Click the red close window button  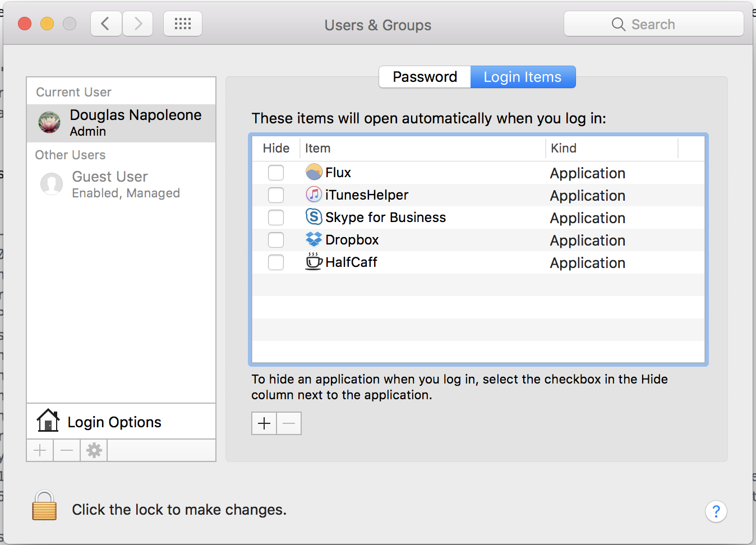tap(25, 24)
